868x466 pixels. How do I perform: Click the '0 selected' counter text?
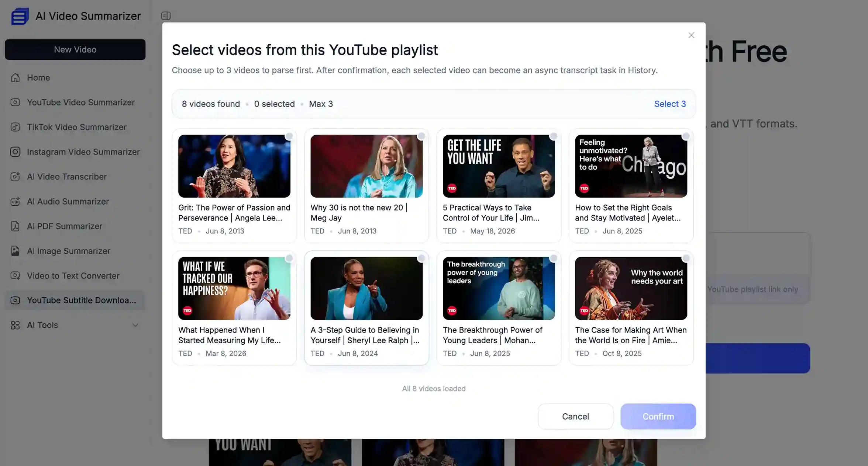coord(274,104)
